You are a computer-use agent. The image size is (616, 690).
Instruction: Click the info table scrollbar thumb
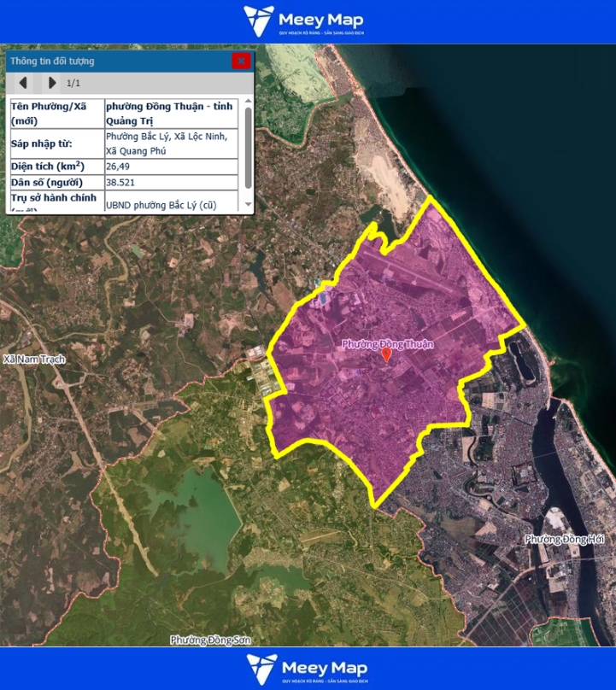click(248, 145)
